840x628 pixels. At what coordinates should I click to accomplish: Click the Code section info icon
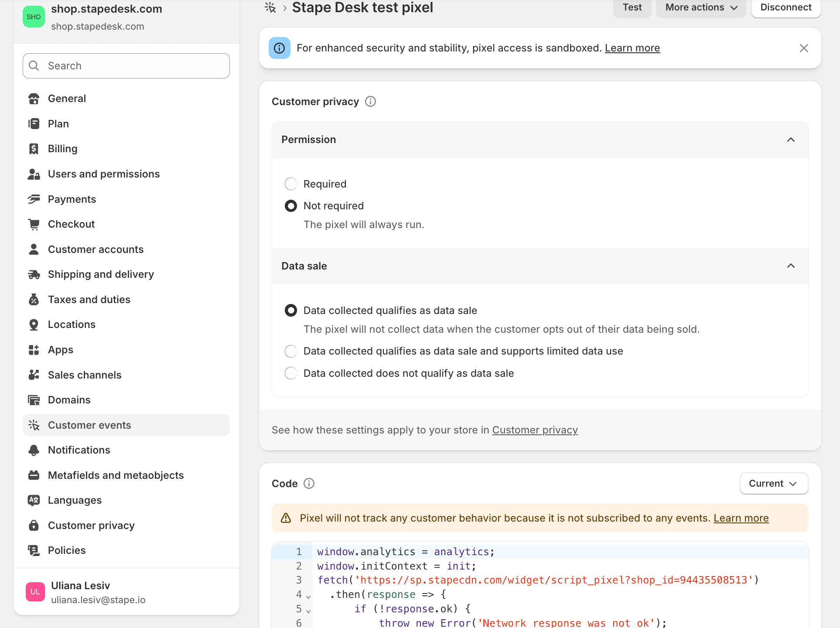(x=309, y=484)
